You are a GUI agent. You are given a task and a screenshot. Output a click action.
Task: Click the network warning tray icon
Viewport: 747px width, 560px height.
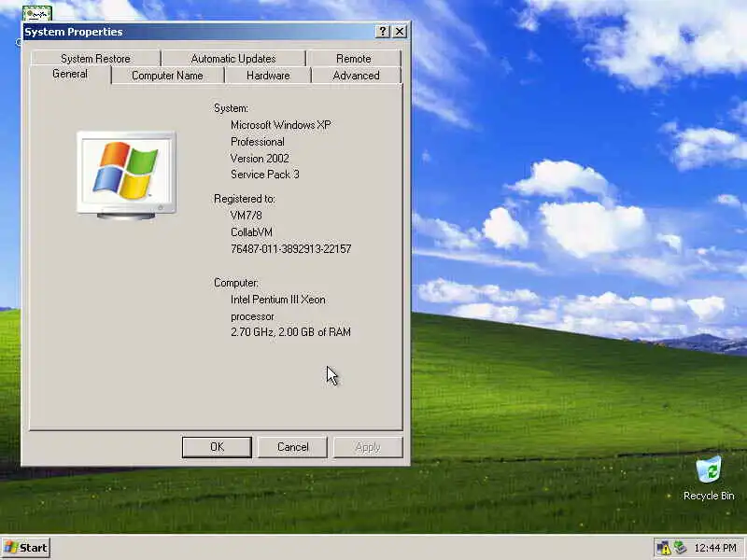tap(664, 548)
